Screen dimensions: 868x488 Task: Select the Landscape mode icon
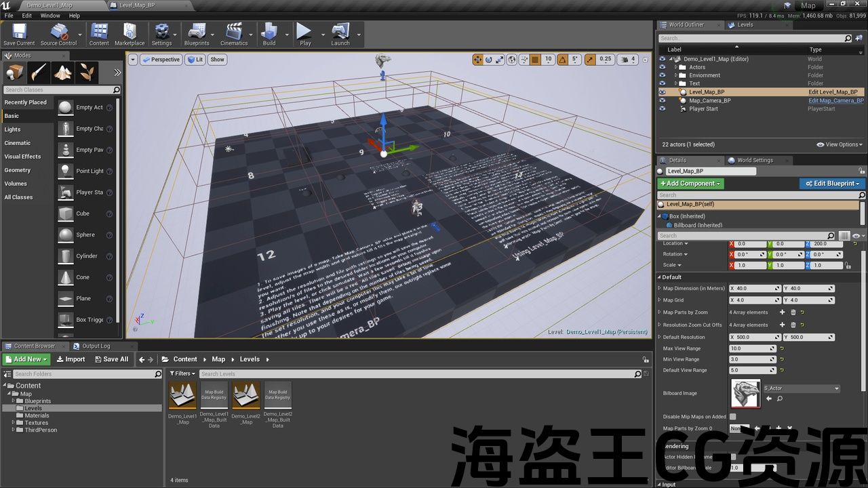pos(63,73)
